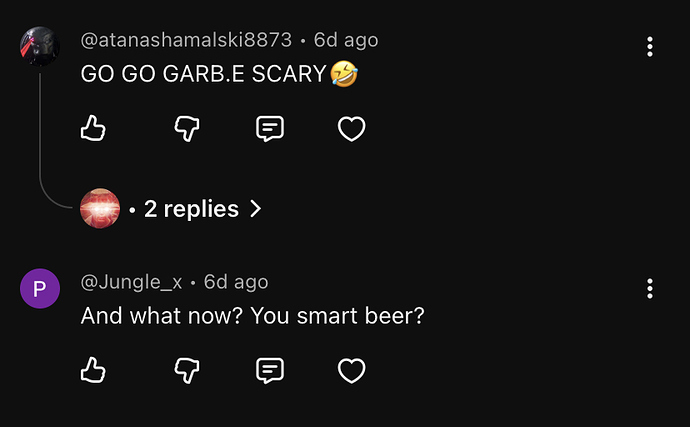Heart the "You smart beer?" comment
This screenshot has height=427, width=690.
tap(351, 370)
